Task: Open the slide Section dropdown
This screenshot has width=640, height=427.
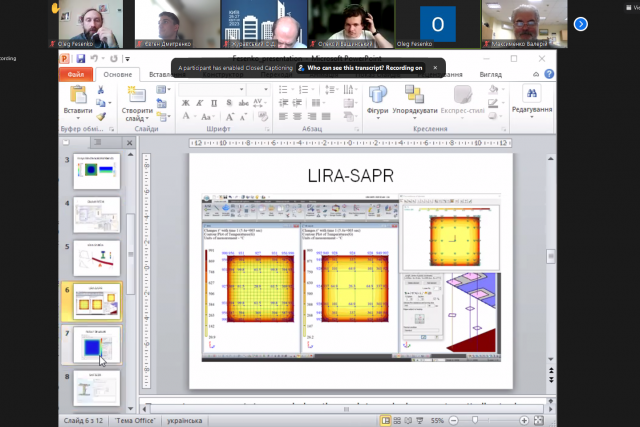Action: 163,117
